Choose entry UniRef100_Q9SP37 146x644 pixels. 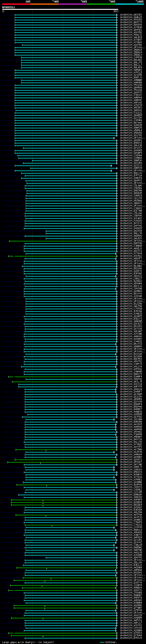131,93
